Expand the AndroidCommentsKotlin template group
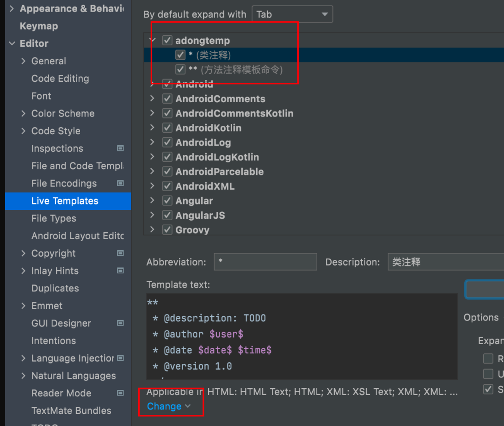Image resolution: width=504 pixels, height=426 pixels. [x=152, y=113]
